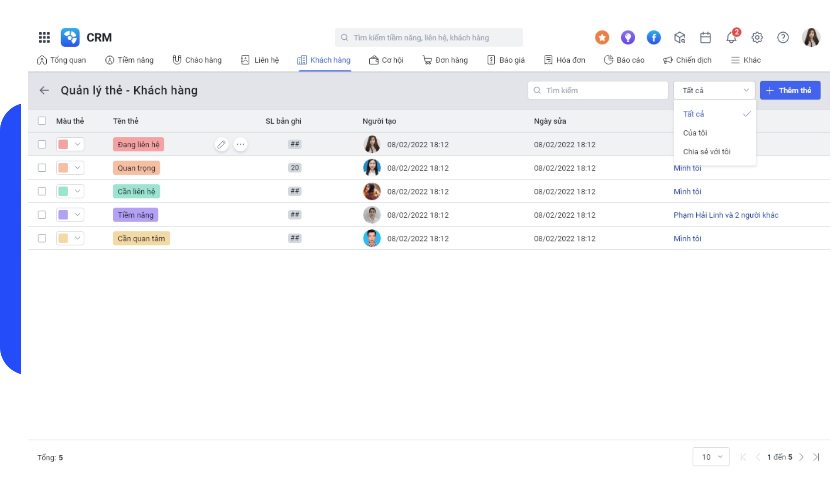The image size is (837, 504).
Task: Open the apps grid launcher icon
Action: point(44,37)
